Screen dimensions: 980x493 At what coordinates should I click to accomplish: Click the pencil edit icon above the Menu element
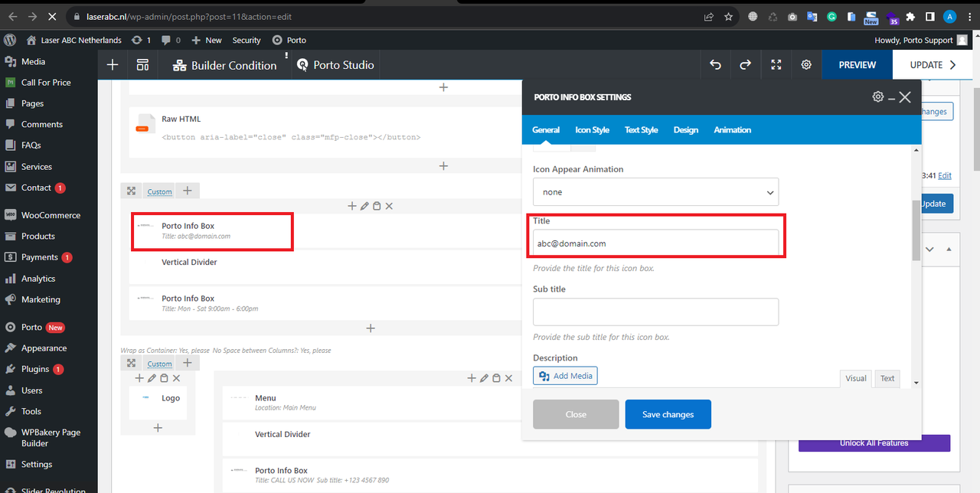(x=484, y=378)
